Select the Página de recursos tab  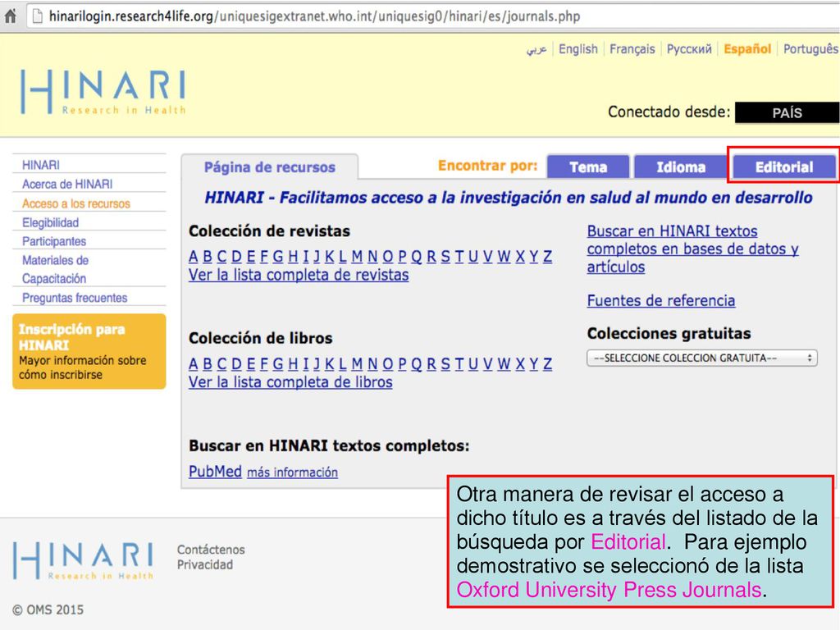tap(269, 167)
